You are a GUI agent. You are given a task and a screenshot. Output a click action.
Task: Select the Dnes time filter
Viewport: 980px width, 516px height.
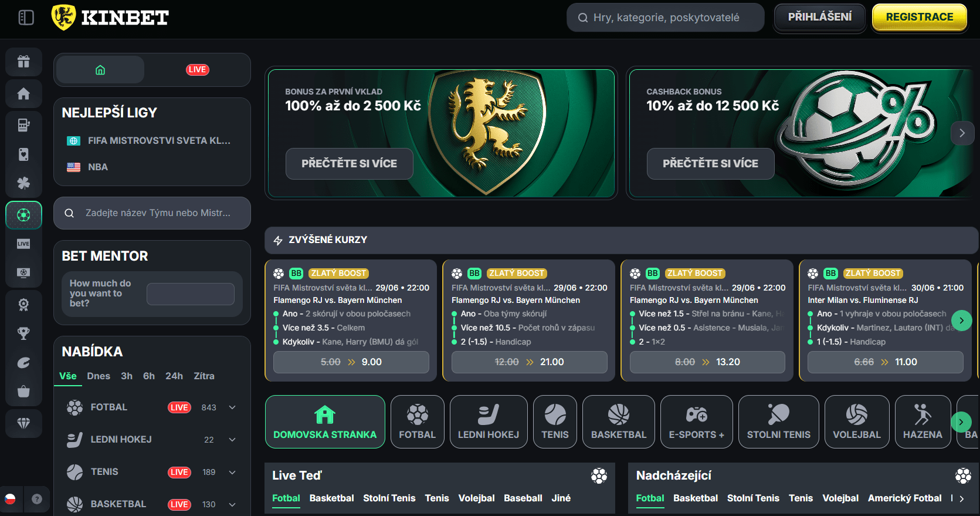coord(99,376)
